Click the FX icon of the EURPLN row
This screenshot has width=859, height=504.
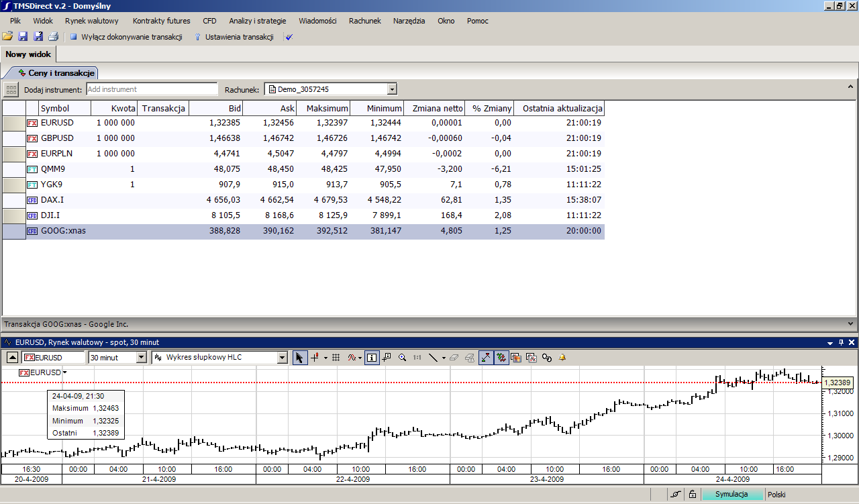click(32, 154)
